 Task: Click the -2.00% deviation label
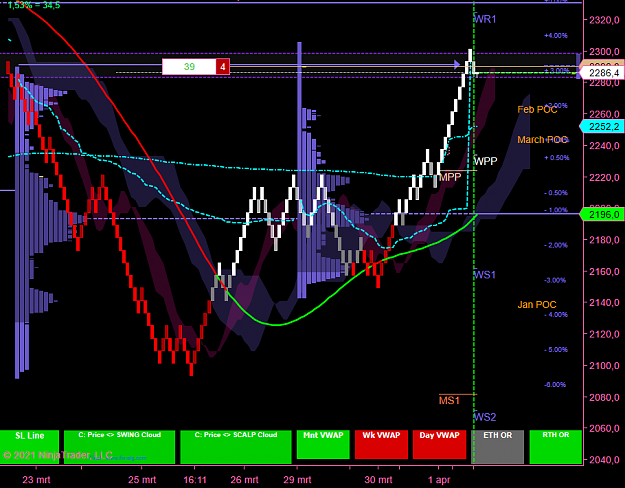pos(556,245)
